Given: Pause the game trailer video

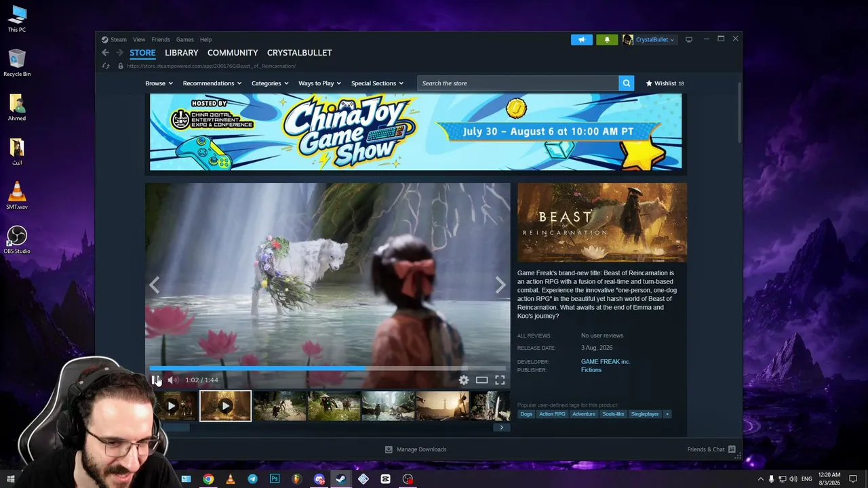Looking at the screenshot, I should pos(155,380).
